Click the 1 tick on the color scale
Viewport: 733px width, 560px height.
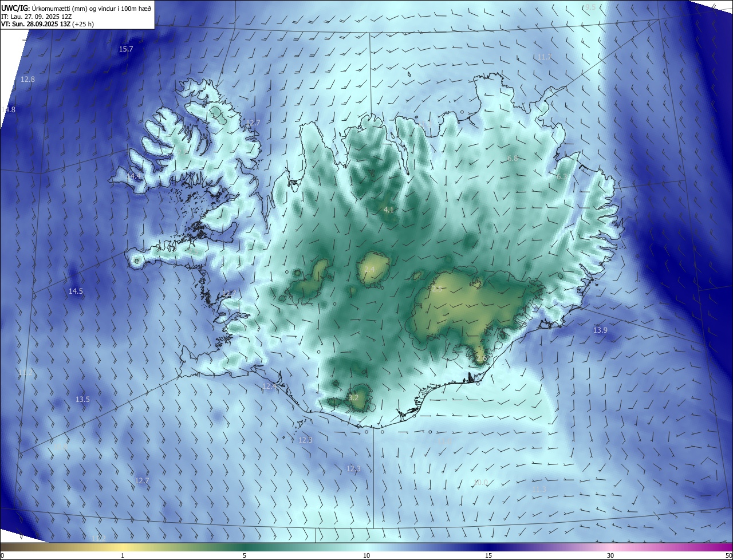click(x=123, y=555)
